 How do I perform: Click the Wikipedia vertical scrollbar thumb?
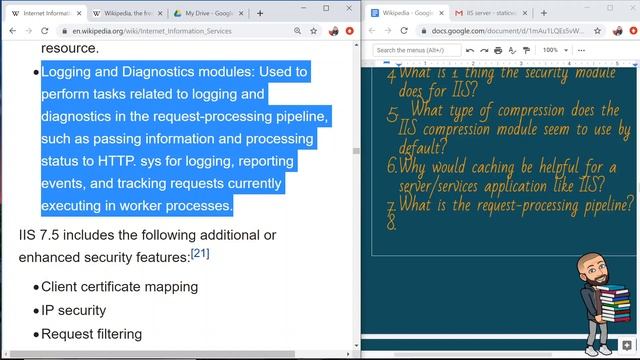pos(356,151)
